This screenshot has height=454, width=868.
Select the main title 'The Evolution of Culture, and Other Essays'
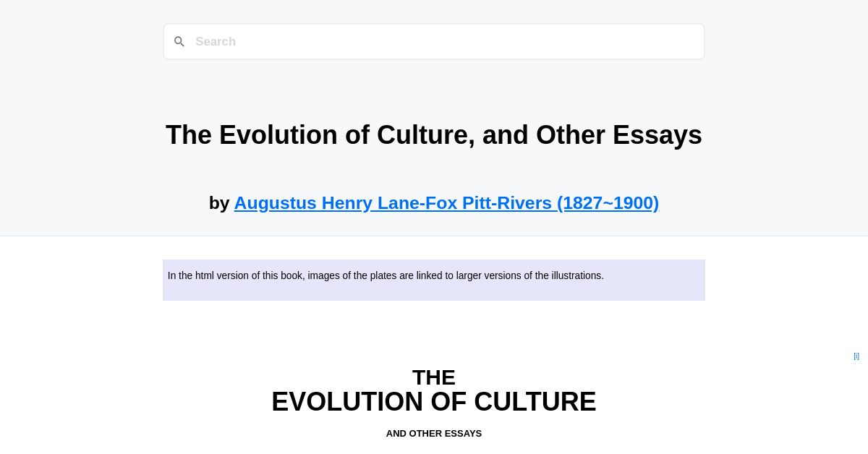(x=434, y=135)
